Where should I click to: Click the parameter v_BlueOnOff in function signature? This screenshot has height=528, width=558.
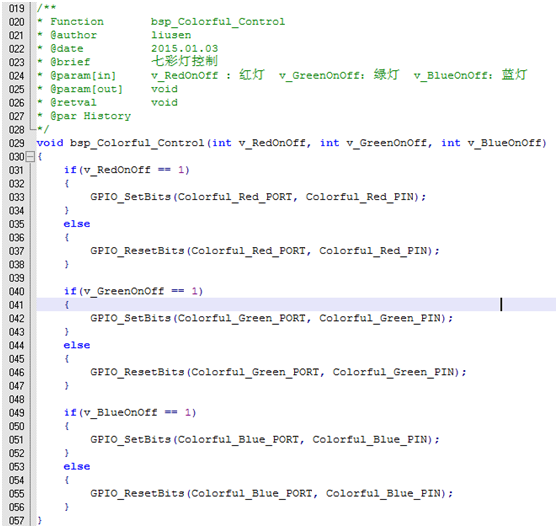pos(505,143)
